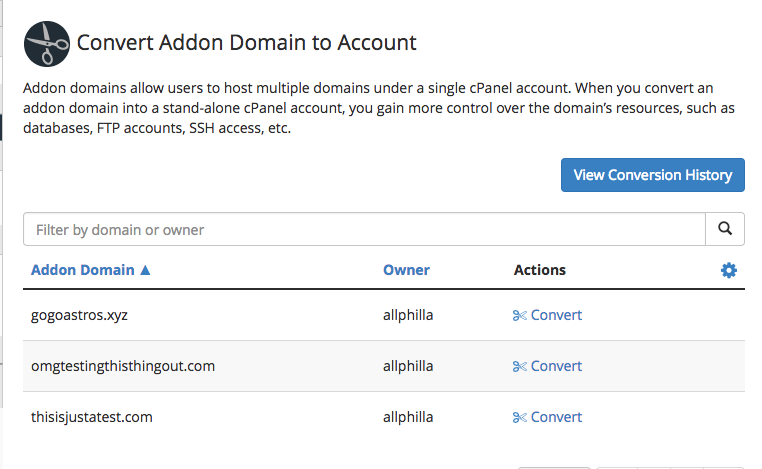Select the omgtestingthisthingout.com domain name
Screen dimensions: 762x469
point(123,366)
